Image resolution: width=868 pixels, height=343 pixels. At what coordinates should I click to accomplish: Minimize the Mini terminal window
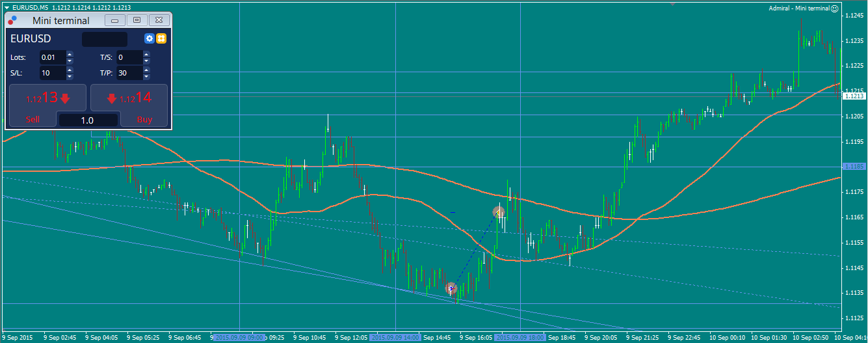click(x=115, y=20)
